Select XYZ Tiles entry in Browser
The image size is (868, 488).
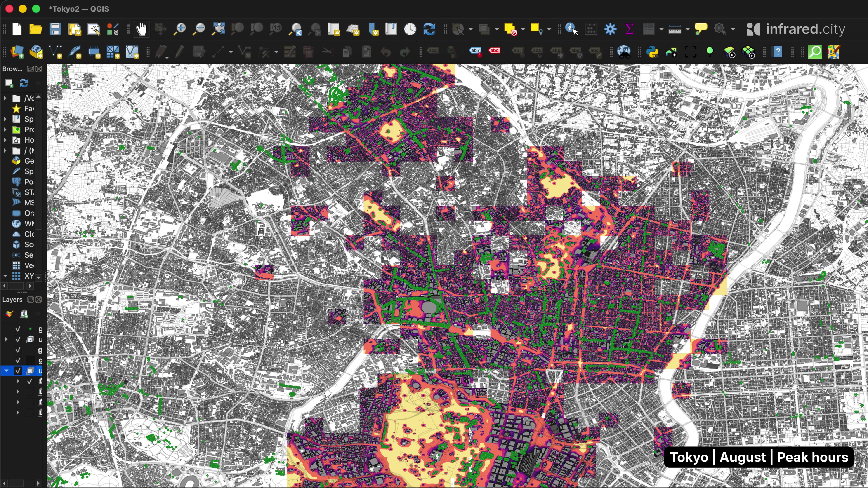click(x=23, y=276)
